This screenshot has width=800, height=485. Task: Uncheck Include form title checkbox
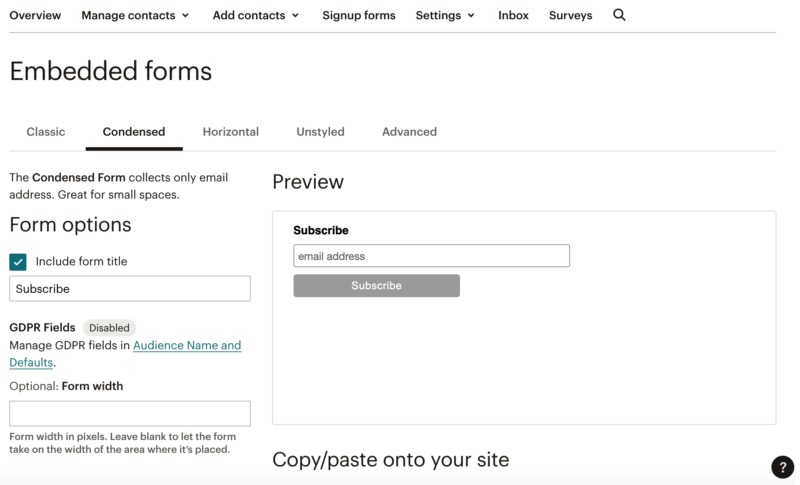point(18,262)
